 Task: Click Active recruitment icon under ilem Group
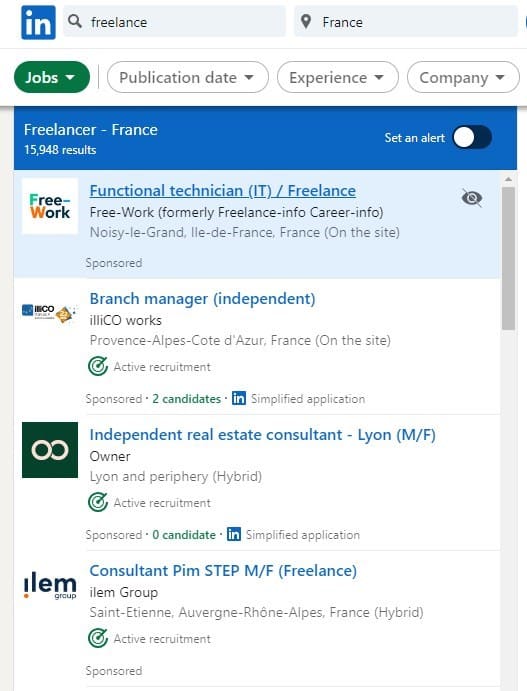[97, 638]
